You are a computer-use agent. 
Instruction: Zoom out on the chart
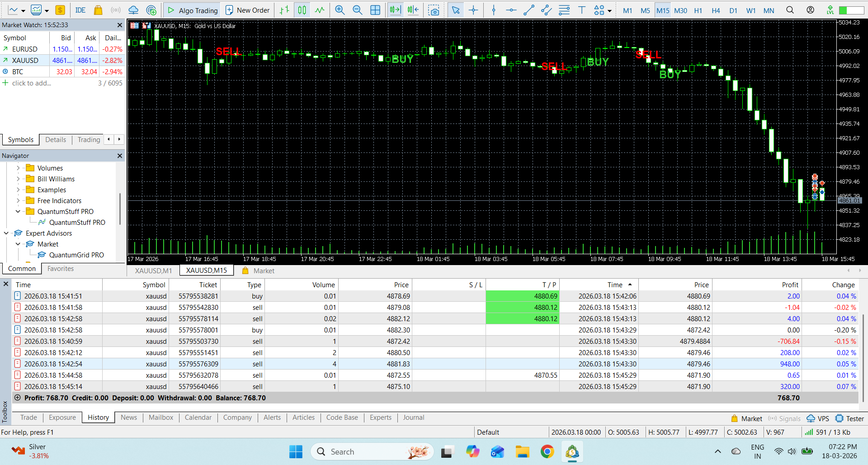pos(358,10)
